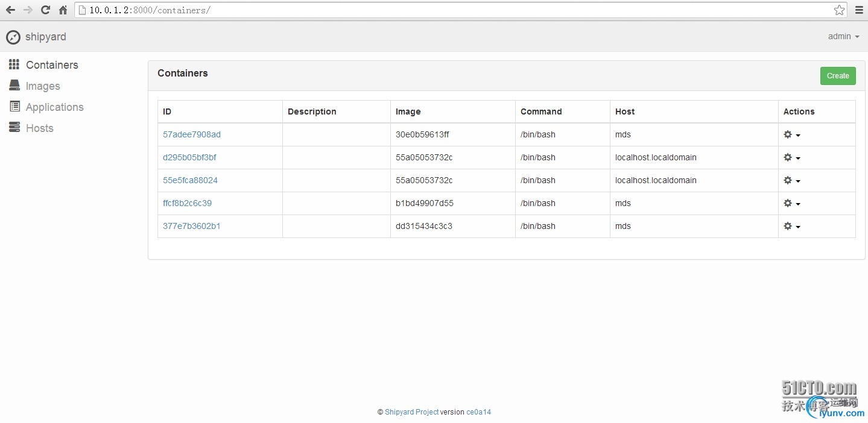Click /bin/bash in 377e7b3602b1 row
This screenshot has width=868, height=423.
coord(538,226)
